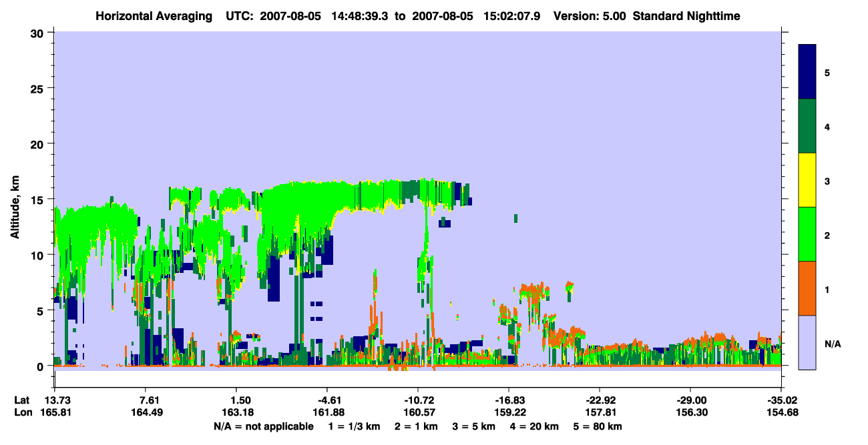Click legend note '2 = 1 km'

coord(417,426)
